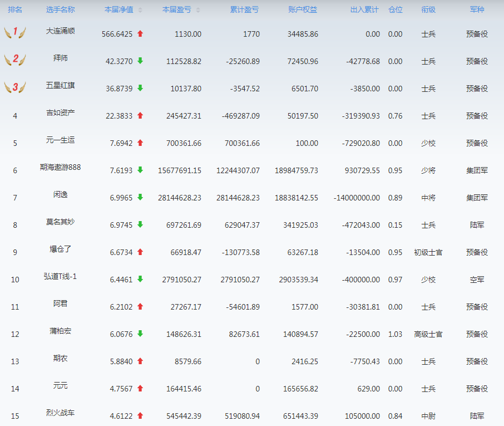Click the rank 2 laurel medal icon
This screenshot has height=426, width=504.
pyautogui.click(x=15, y=60)
